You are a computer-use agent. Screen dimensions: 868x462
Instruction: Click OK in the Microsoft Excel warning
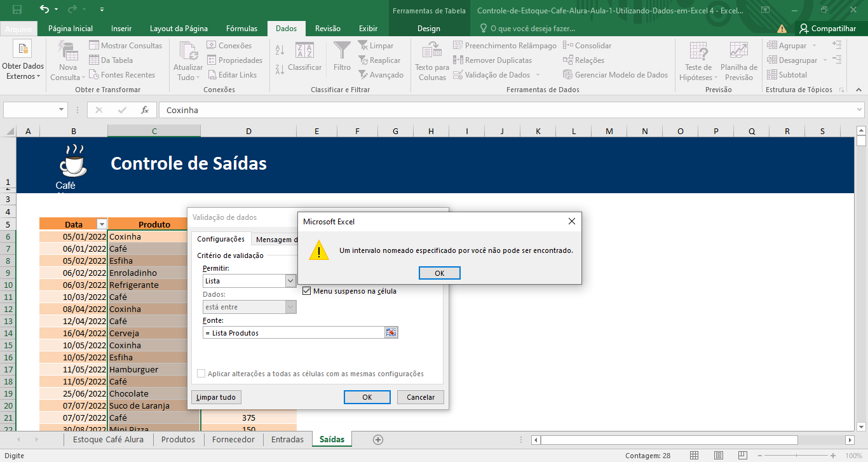point(439,273)
